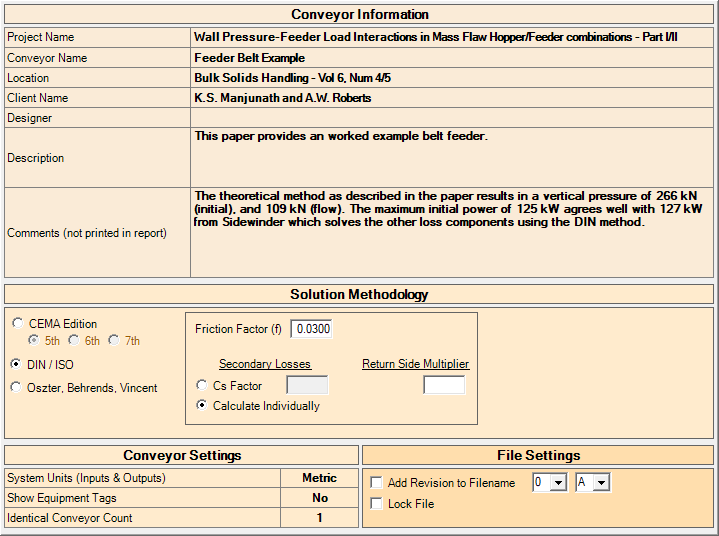
Task: Click the Location value field
Action: tap(452, 78)
